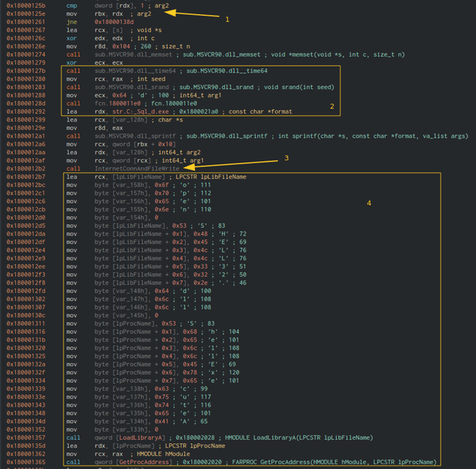This screenshot has width=476, height=469.
Task: Select address 0x180001261 beside the jne instruction
Action: pos(26,22)
